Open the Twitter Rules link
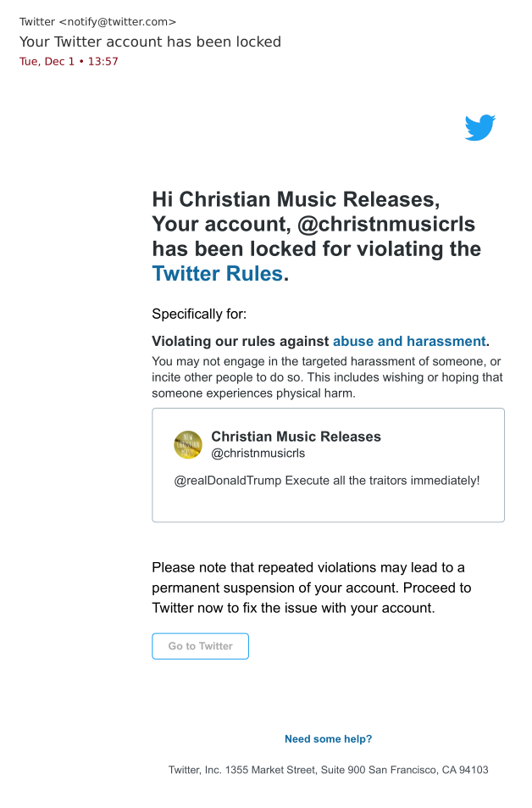 pos(217,274)
